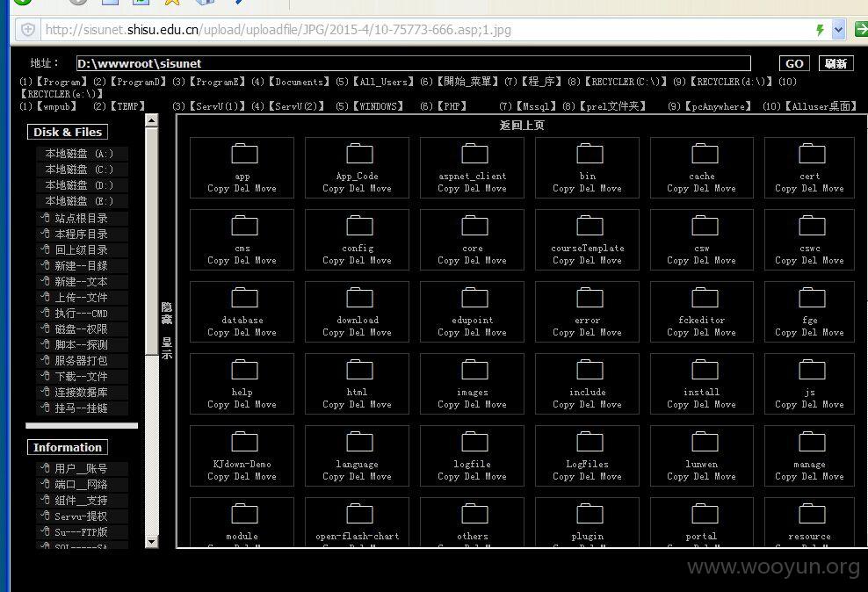Jump to 【PHP】 shortcut path
The image size is (868, 592).
click(x=452, y=106)
